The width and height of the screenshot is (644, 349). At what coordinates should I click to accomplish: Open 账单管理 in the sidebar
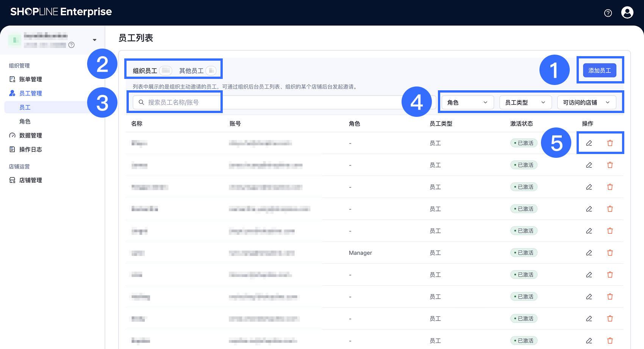(30, 79)
